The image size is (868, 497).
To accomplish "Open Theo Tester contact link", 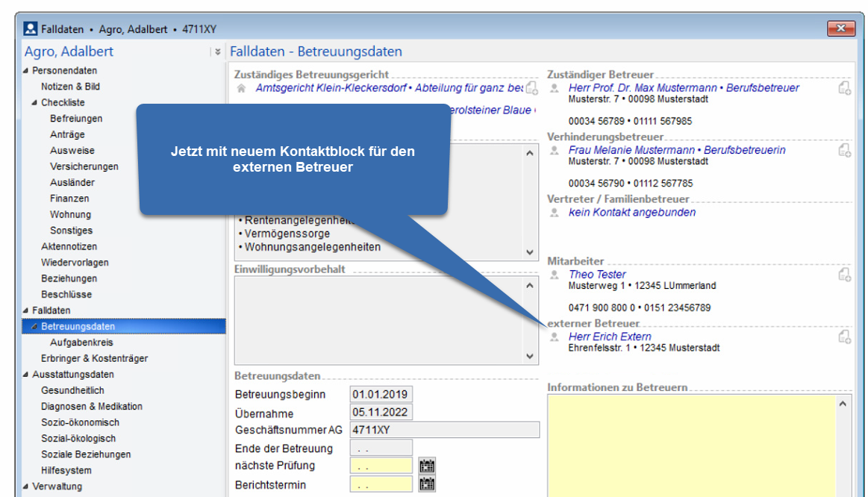I will tap(597, 275).
